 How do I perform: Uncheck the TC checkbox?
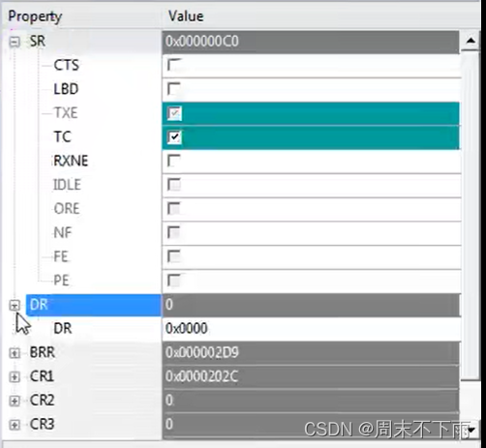174,137
